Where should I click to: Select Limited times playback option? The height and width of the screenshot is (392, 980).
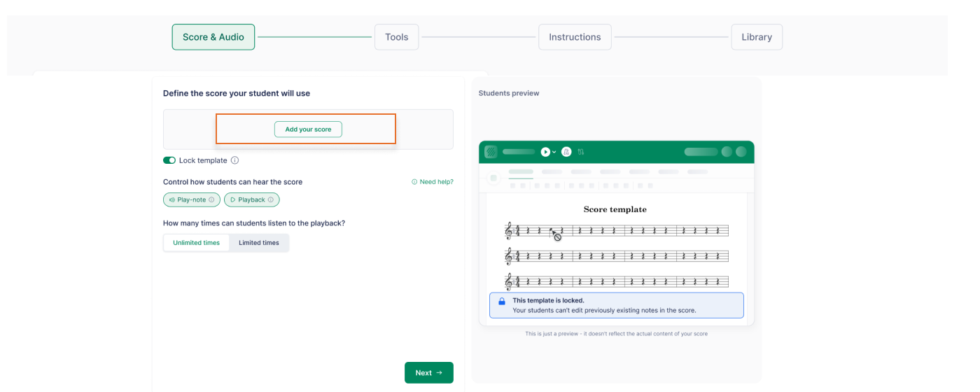(x=258, y=243)
